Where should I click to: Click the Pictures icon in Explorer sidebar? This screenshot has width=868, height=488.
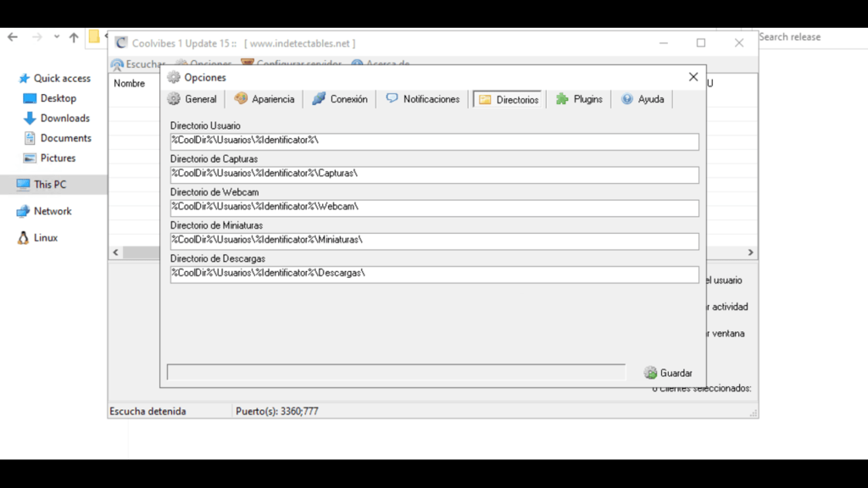[x=30, y=158]
